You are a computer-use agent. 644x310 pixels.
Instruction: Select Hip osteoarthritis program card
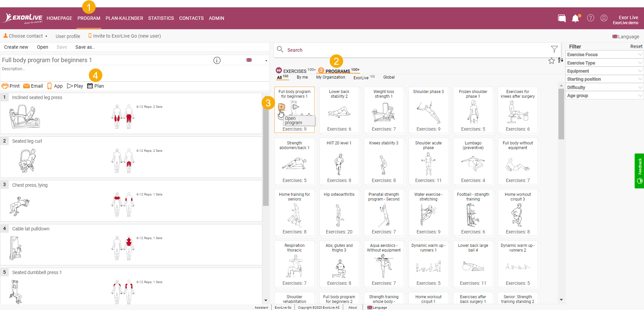pos(339,213)
